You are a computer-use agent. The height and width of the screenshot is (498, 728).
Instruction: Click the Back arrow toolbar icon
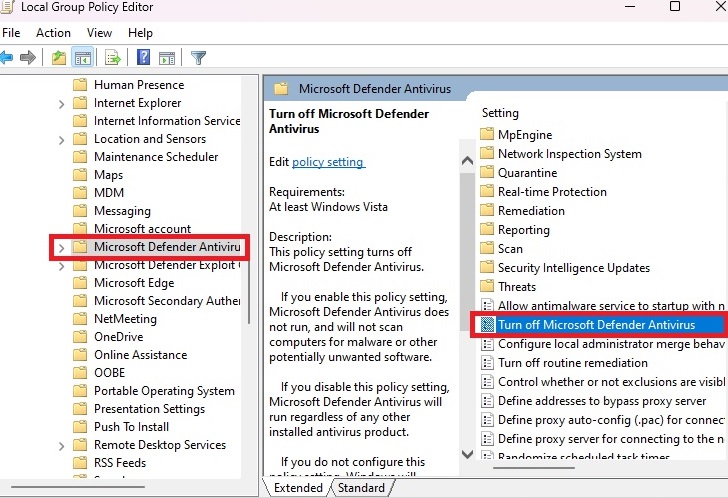[6, 58]
